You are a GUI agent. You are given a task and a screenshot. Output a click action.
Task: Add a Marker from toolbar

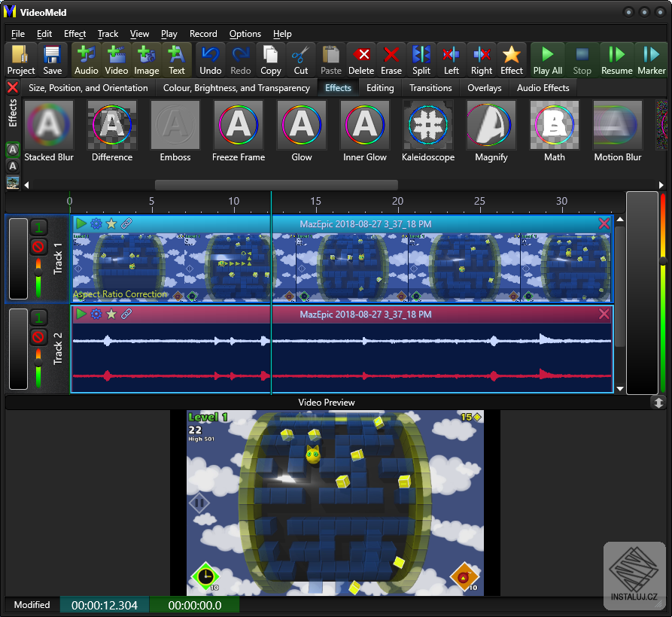pyautogui.click(x=651, y=60)
